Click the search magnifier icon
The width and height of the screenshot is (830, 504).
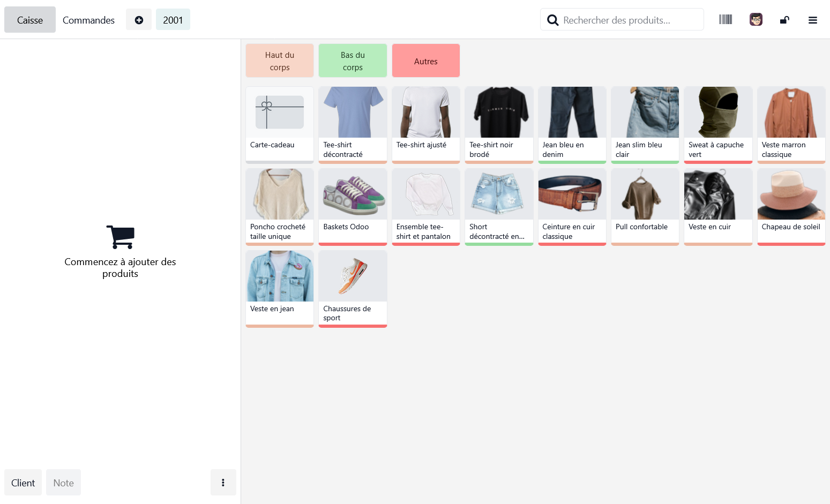click(553, 19)
